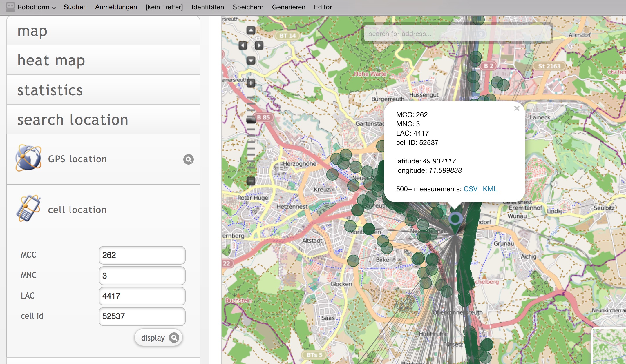Open Anmeldungen in RoboForm toolbar
The image size is (626, 364).
tap(116, 7)
